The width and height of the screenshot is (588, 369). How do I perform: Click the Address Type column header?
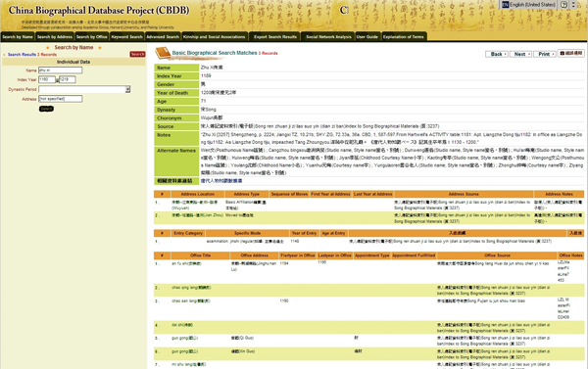(x=247, y=194)
